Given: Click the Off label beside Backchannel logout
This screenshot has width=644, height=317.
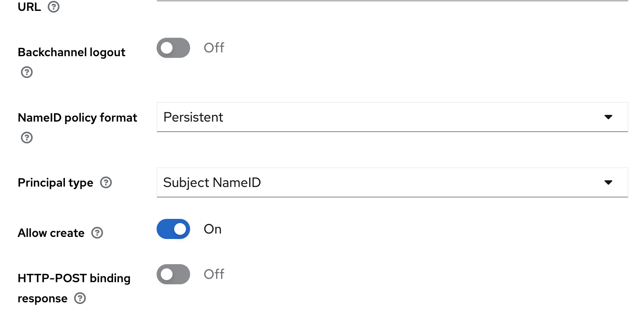Looking at the screenshot, I should coord(214,48).
